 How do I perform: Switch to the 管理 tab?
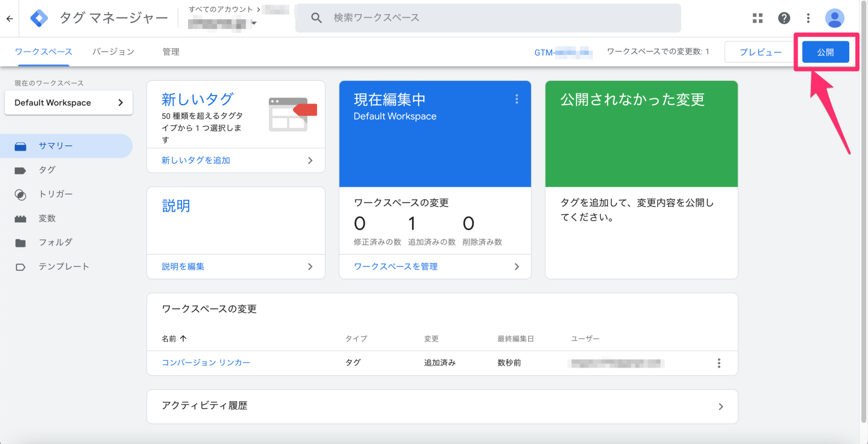pos(171,51)
